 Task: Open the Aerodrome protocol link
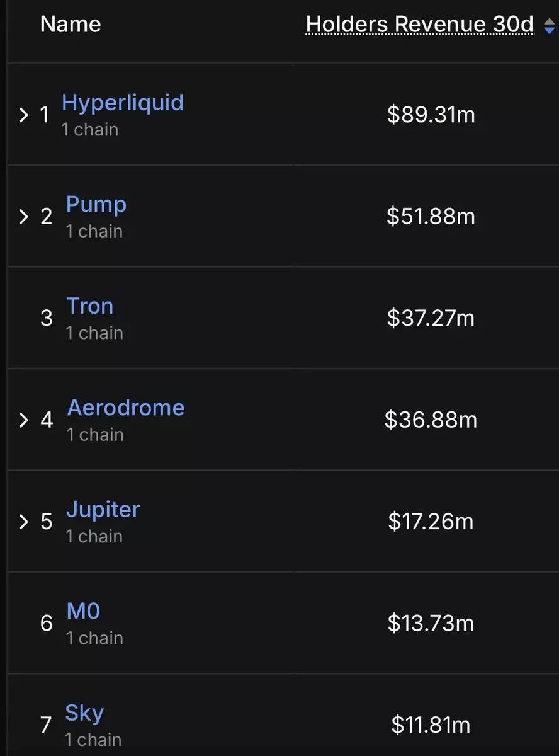click(126, 408)
